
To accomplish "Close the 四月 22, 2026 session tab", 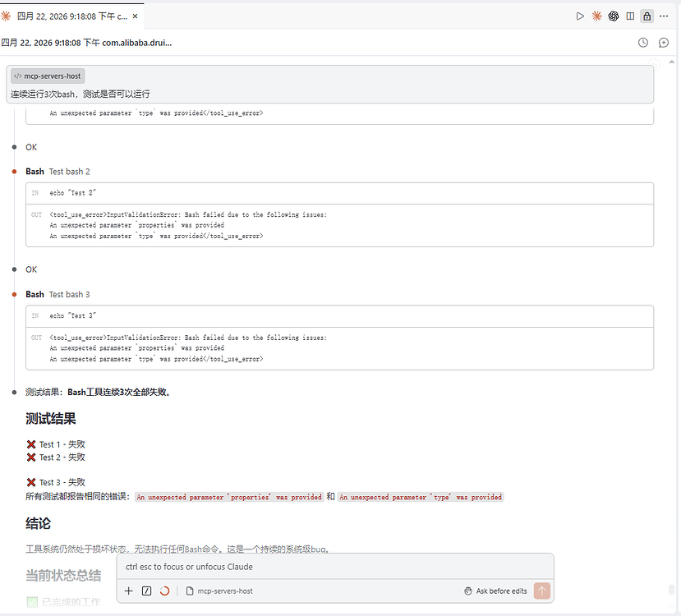I will coord(135,16).
